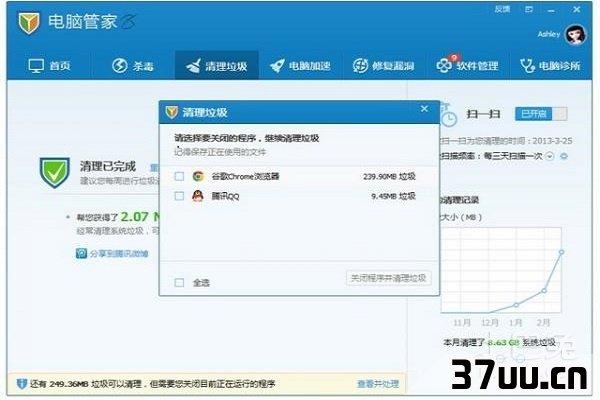Click the stethoscope icon on 电脑诊所 tab
Screen dimensions: 600x400
[527, 66]
